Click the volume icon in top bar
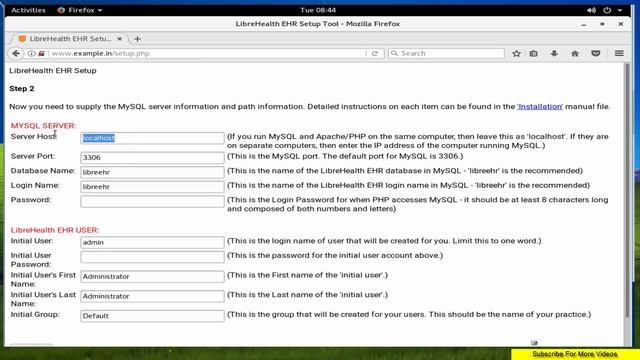The image size is (640, 360). pos(591,10)
